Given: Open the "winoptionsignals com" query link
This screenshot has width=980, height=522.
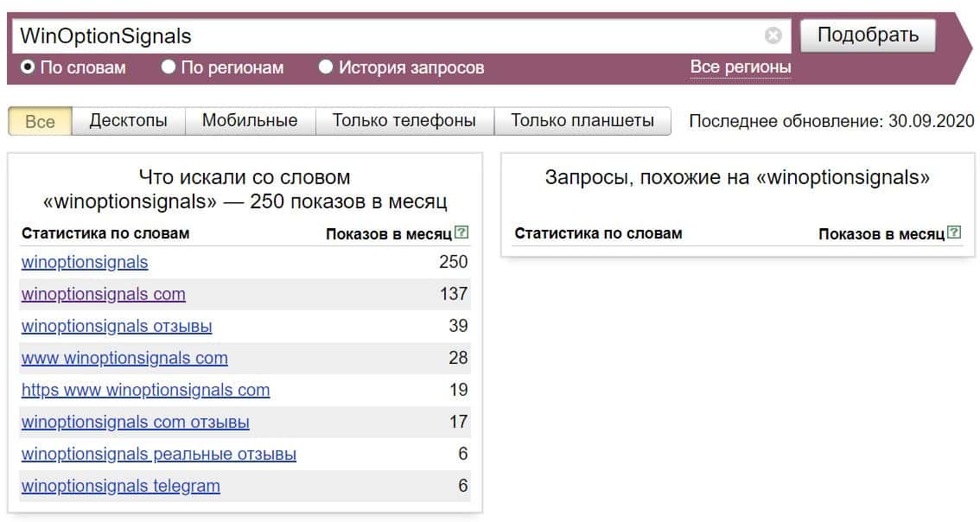Looking at the screenshot, I should pyautogui.click(x=104, y=294).
